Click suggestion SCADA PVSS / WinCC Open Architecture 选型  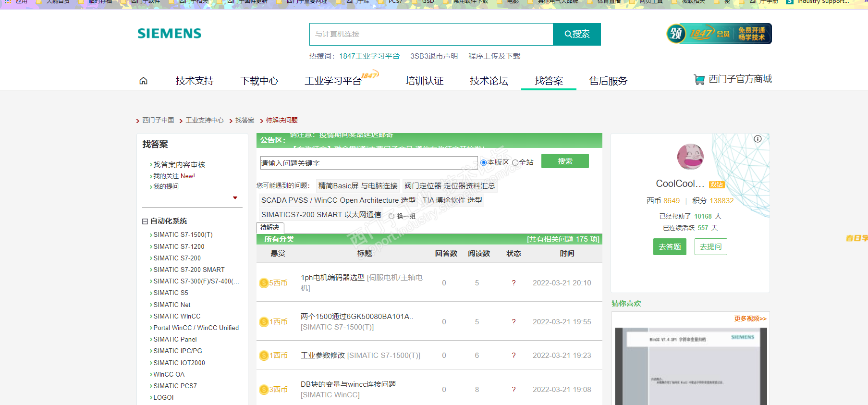point(339,200)
